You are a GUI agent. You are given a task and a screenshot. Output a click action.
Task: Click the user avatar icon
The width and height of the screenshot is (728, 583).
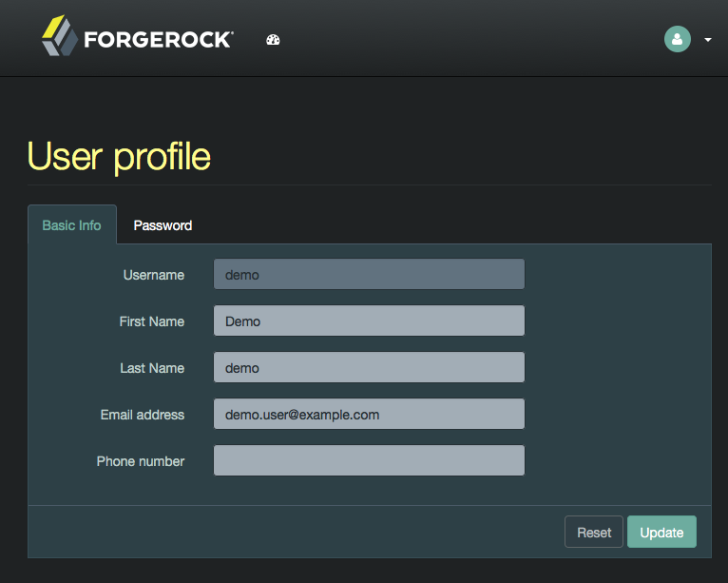[678, 39]
